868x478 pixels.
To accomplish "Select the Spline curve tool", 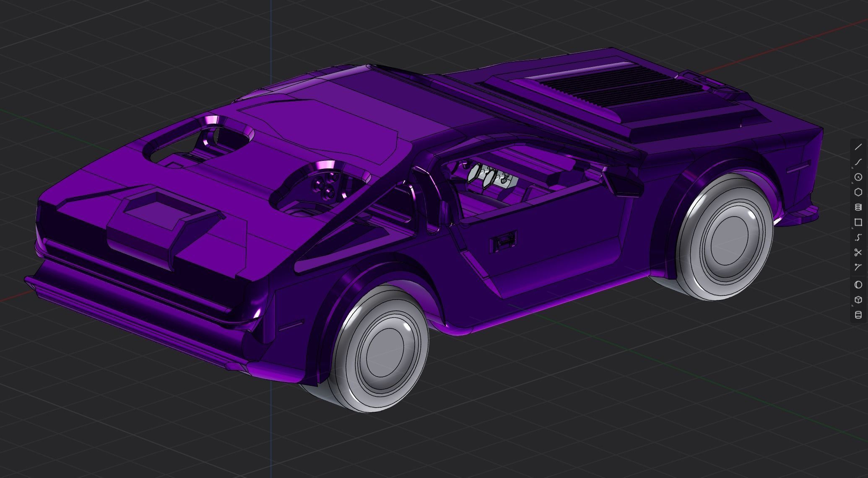I will (x=858, y=237).
